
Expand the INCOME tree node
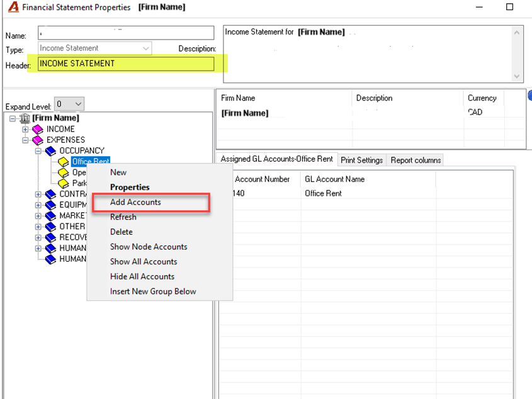coord(25,129)
